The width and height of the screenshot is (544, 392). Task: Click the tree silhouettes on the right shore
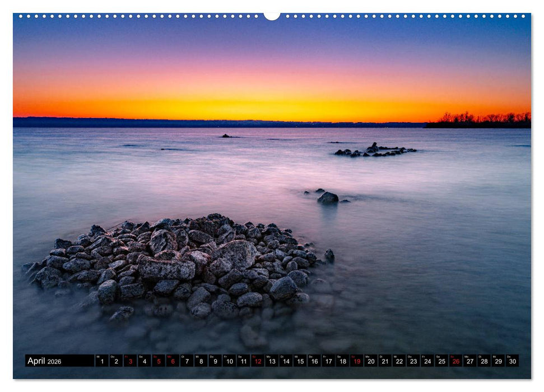pos(482,119)
